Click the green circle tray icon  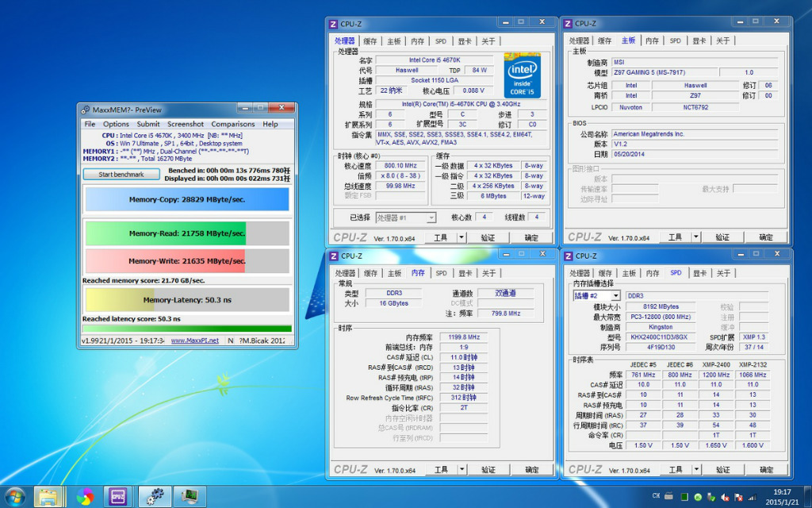698,497
